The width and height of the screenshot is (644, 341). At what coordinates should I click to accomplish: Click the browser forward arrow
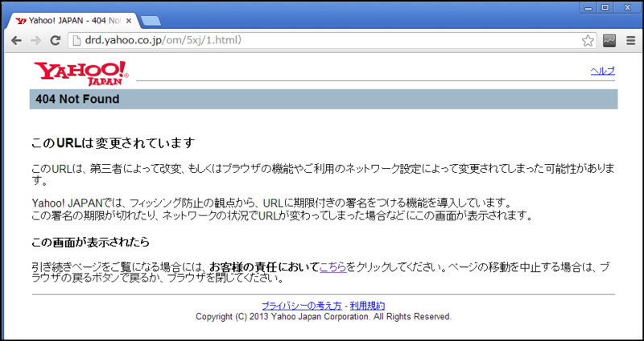tap(35, 40)
